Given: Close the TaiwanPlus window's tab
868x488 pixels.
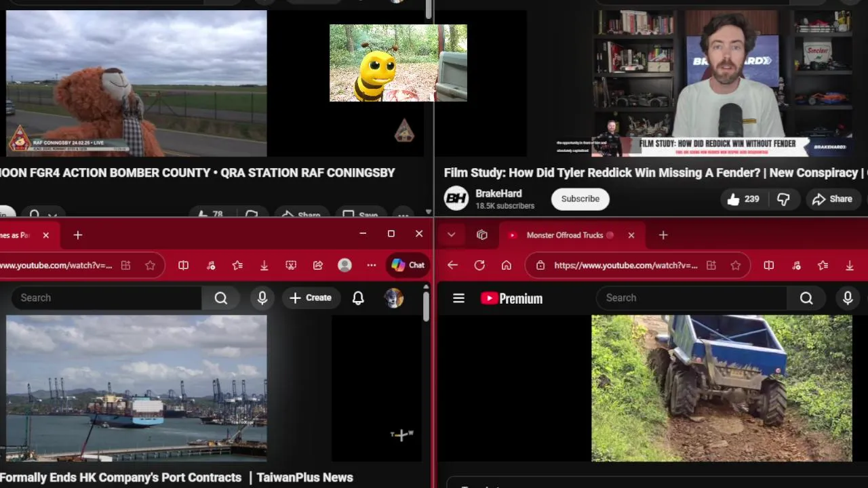Looking at the screenshot, I should coord(45,235).
